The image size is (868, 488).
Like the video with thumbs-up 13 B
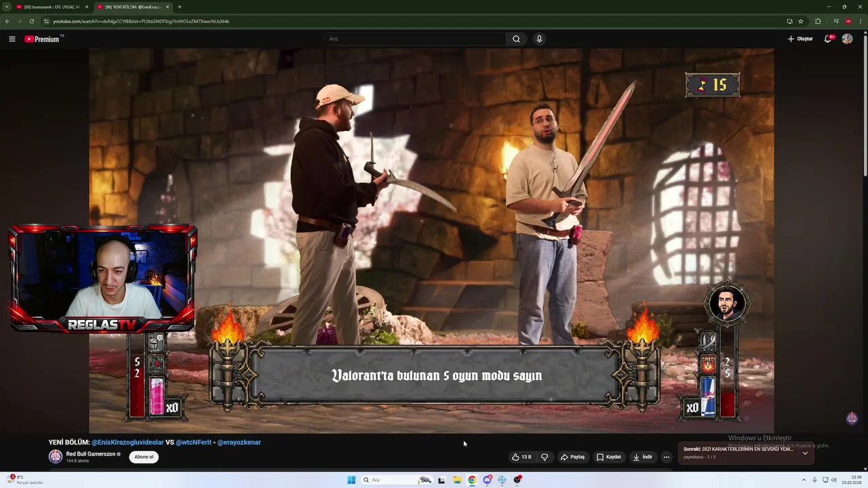(x=521, y=457)
